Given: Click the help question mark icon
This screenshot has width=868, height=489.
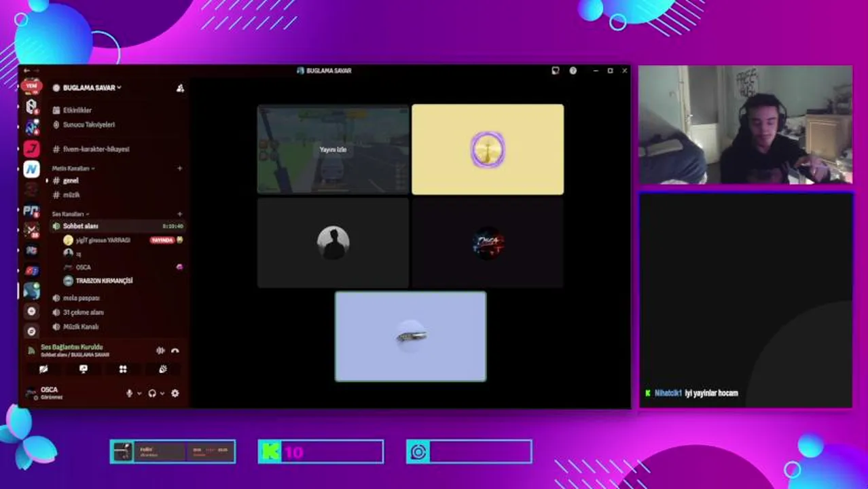Looking at the screenshot, I should (x=573, y=71).
